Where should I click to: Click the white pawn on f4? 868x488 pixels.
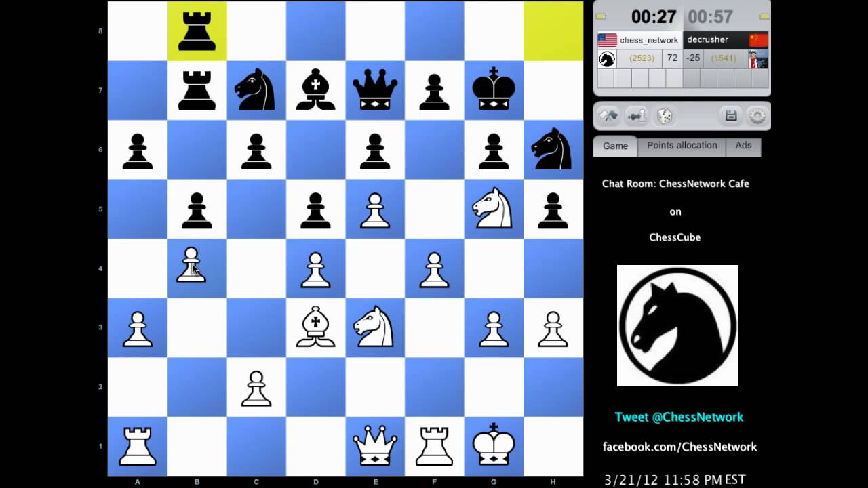434,270
